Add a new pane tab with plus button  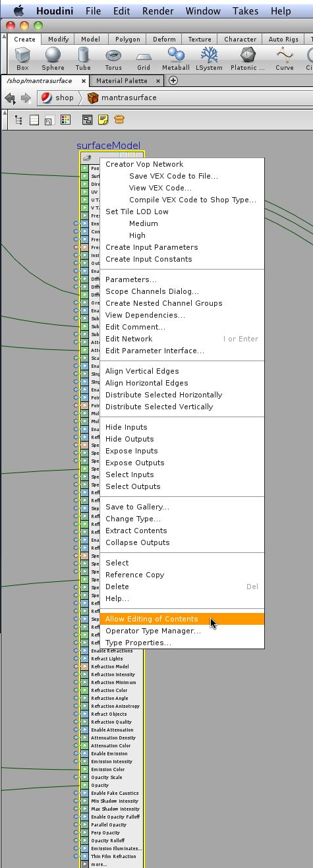pyautogui.click(x=173, y=80)
